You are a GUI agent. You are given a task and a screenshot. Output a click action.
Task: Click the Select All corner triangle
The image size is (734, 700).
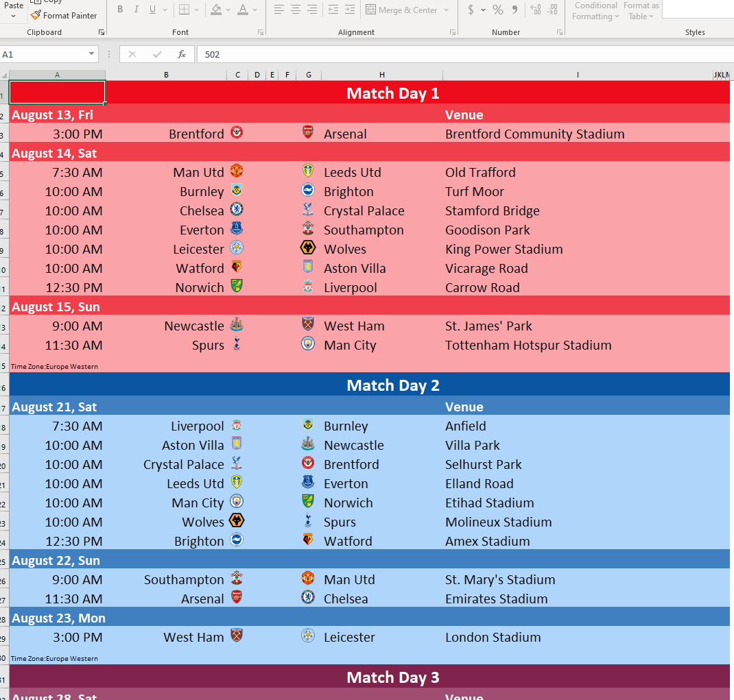coord(4,75)
